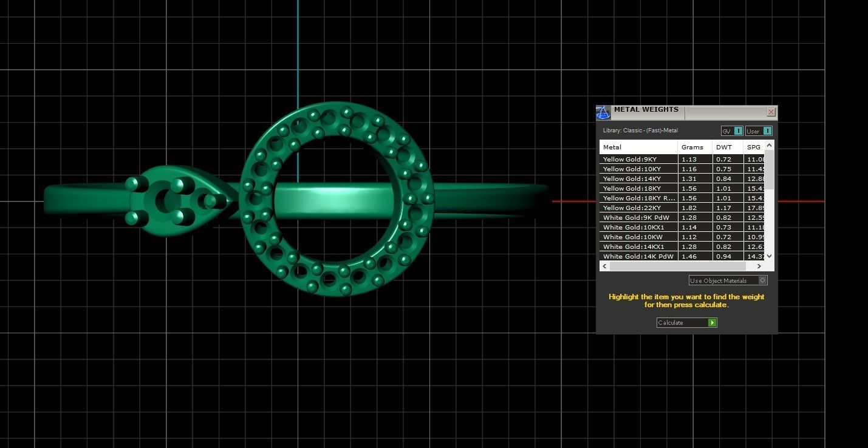Click the 0.94 DWT value for 14K PdW

coord(723,256)
